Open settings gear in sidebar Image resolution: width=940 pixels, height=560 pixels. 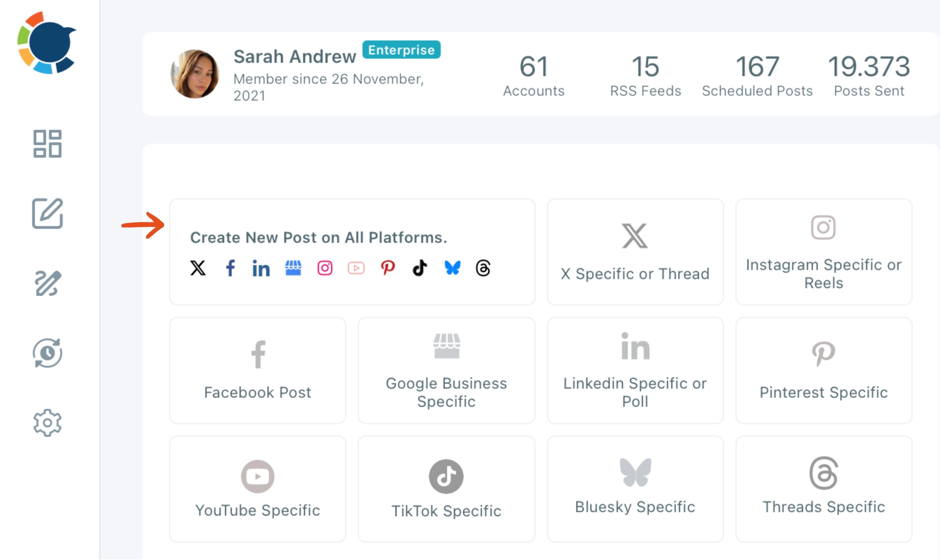pos(47,423)
